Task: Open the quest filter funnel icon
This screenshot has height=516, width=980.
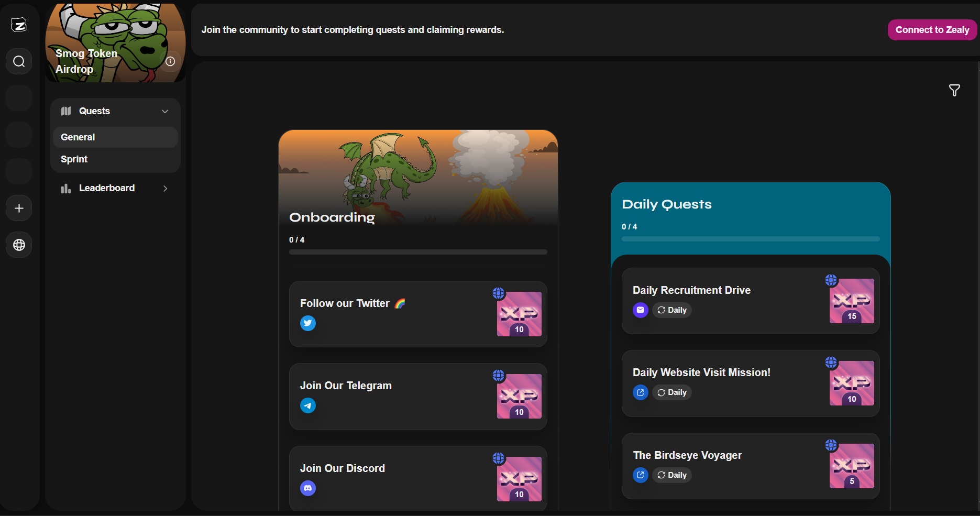Action: [x=954, y=91]
